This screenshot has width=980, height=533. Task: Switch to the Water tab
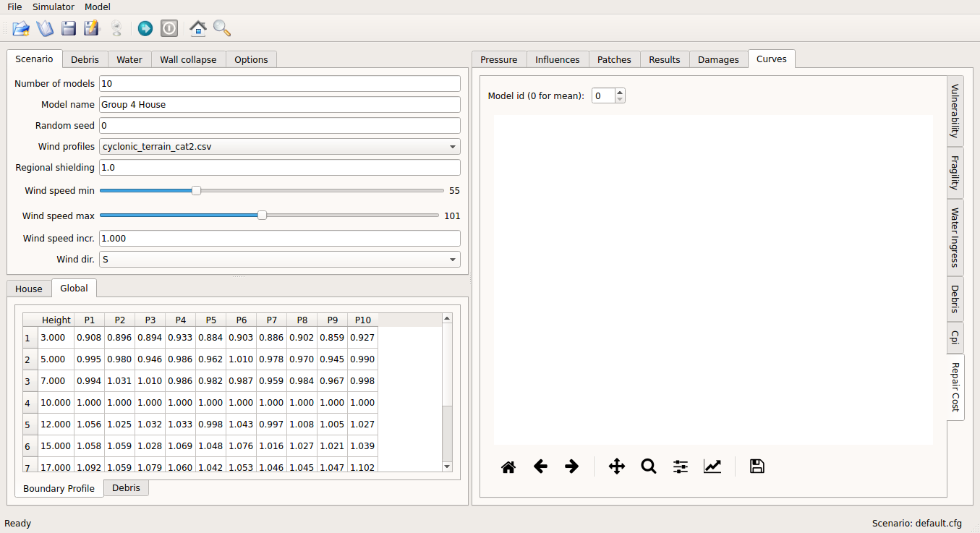[129, 59]
